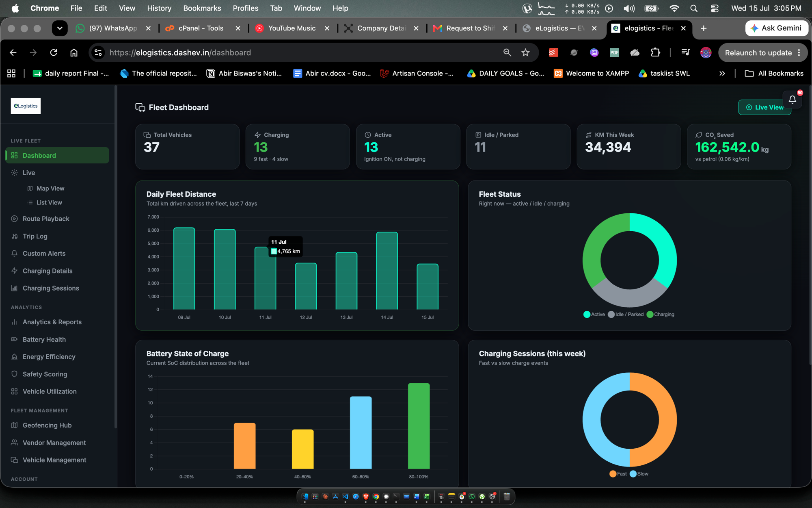The width and height of the screenshot is (812, 508).
Task: Click Ask Gemini button
Action: coord(776,28)
